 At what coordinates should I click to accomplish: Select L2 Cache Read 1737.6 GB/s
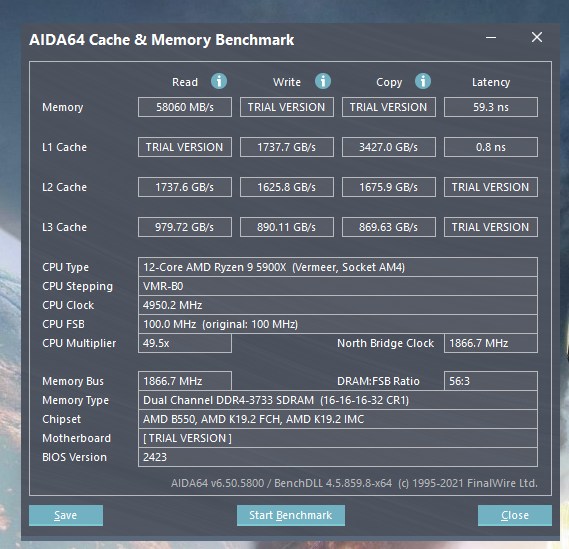tap(185, 187)
